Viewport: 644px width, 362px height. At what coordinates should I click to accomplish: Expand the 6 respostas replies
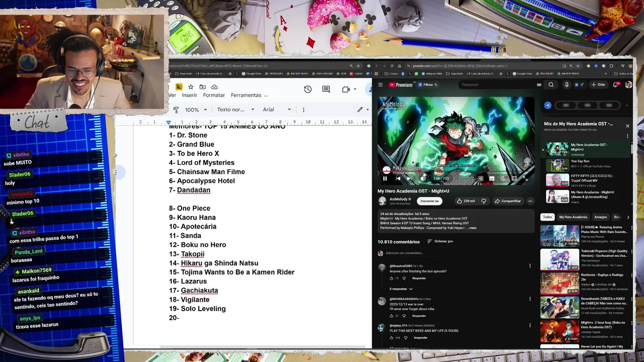pyautogui.click(x=401, y=289)
